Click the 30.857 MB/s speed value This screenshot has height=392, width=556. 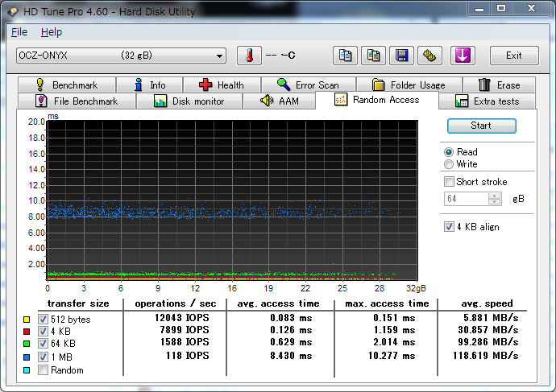[x=488, y=330]
